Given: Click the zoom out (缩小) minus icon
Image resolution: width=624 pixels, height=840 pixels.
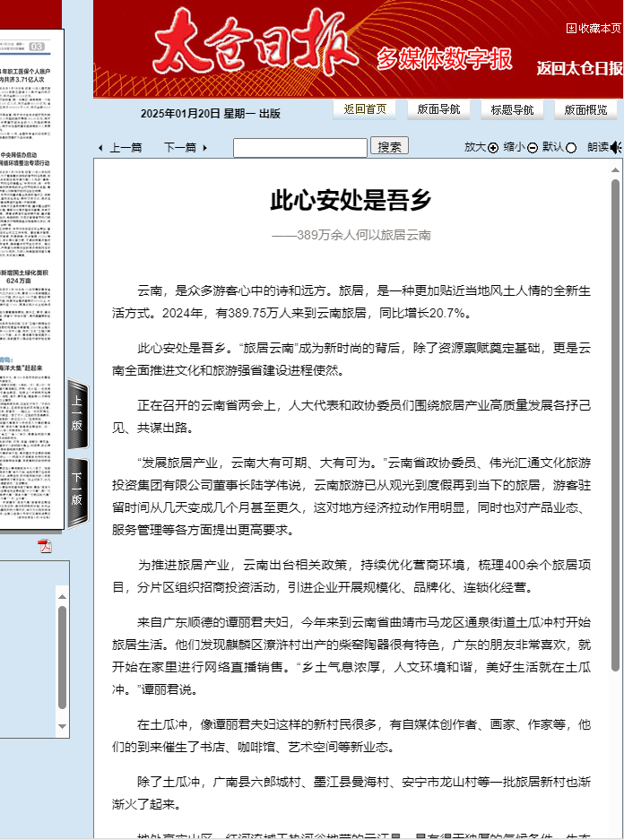Looking at the screenshot, I should pyautogui.click(x=533, y=148).
